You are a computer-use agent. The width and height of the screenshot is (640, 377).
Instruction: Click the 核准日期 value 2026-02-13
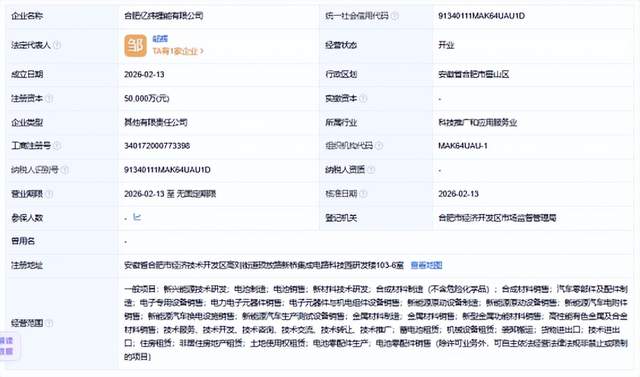(458, 194)
